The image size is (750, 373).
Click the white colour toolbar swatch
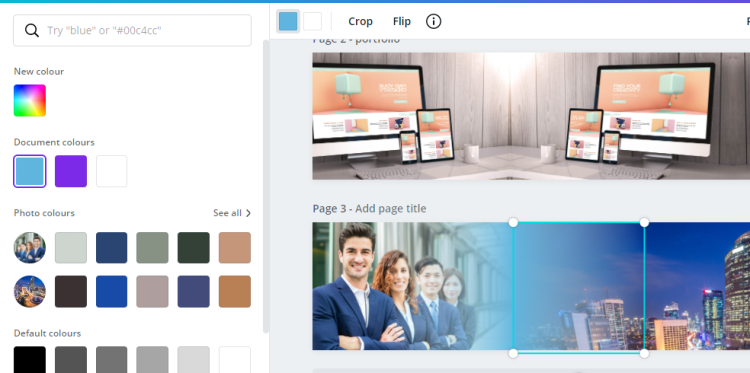[x=312, y=22]
